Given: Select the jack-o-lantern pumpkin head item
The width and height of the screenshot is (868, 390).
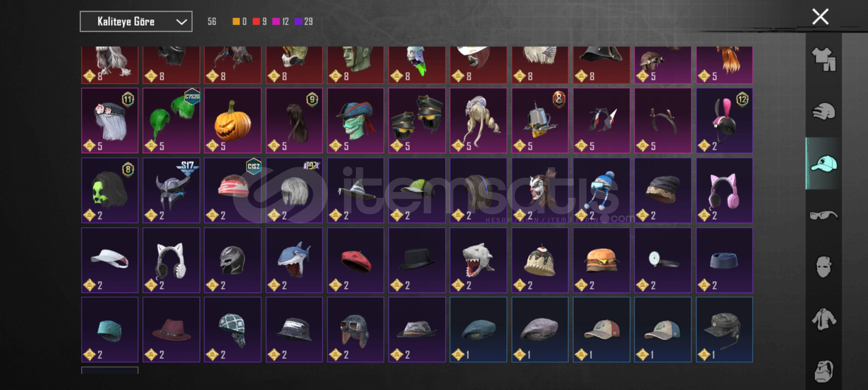Looking at the screenshot, I should 232,121.
